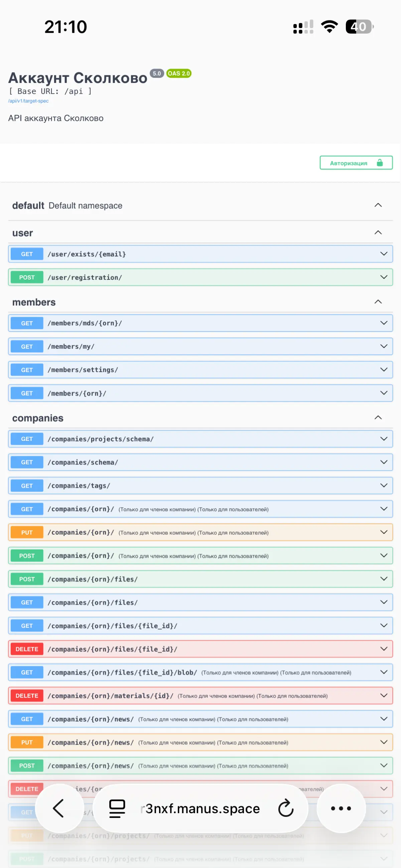Click GET badge of /companies/{orn}/news/
The height and width of the screenshot is (868, 401).
27,719
